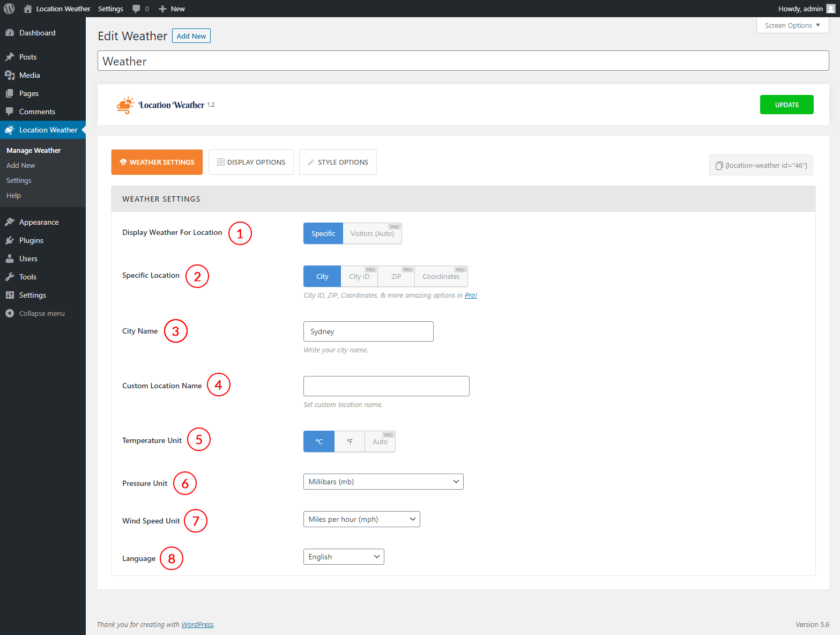Switch to the Display Options tab
The height and width of the screenshot is (635, 840).
(x=251, y=162)
